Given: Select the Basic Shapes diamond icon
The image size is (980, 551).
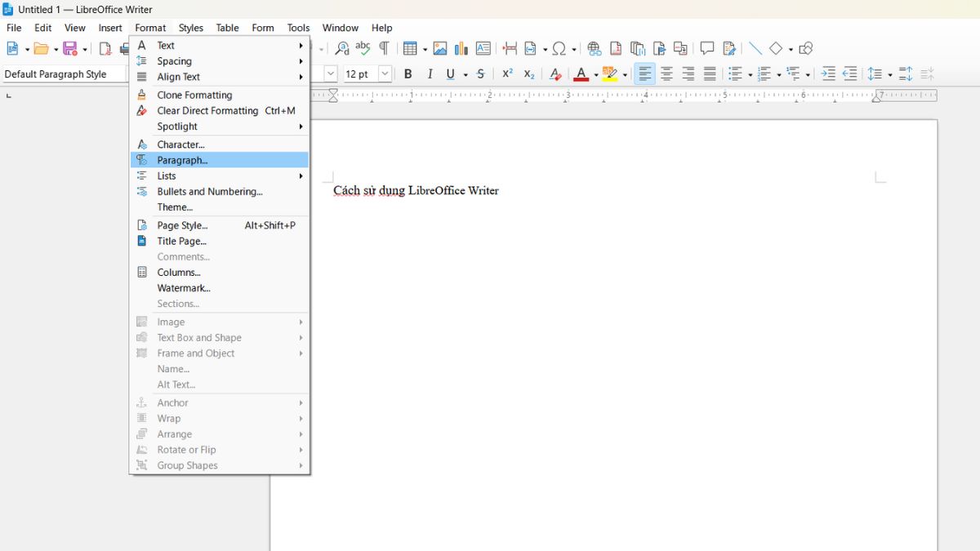Looking at the screenshot, I should 776,48.
